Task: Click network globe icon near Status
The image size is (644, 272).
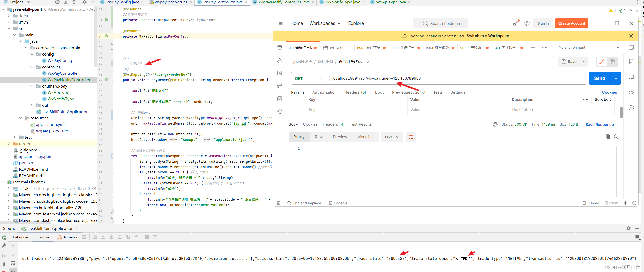Action: pos(495,124)
